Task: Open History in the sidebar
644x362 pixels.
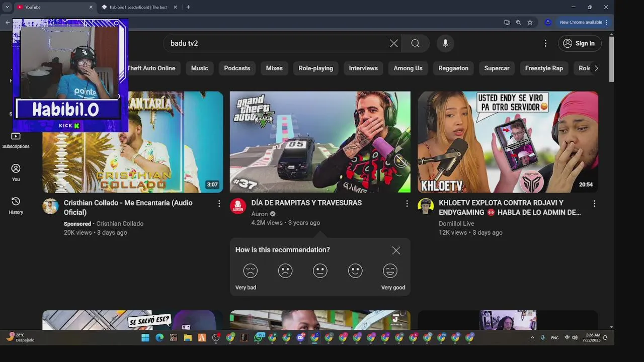Action: tap(16, 206)
